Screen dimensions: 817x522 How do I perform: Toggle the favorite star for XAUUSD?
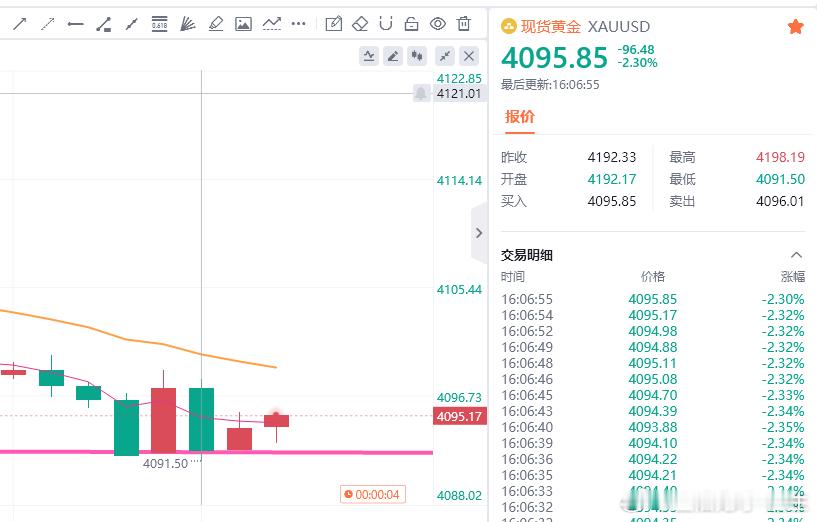796,27
